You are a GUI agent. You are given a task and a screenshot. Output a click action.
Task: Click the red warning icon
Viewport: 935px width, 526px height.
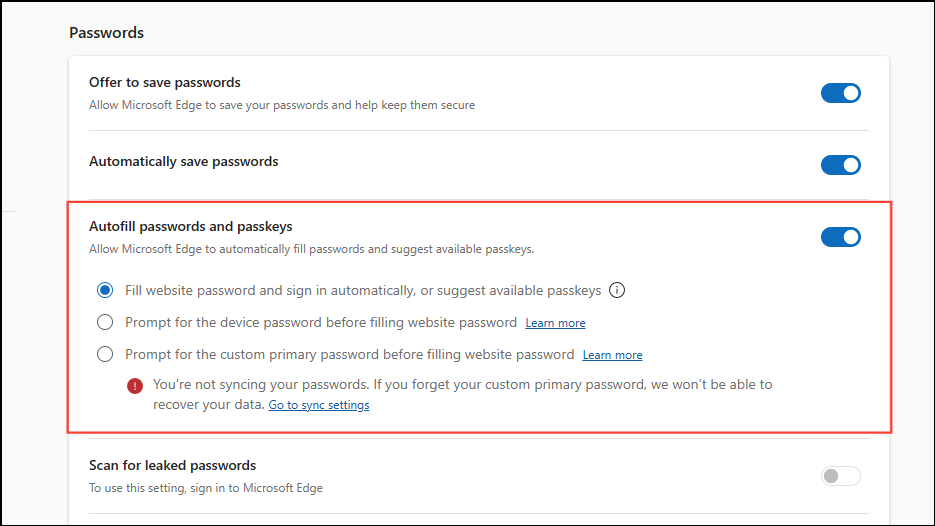[x=135, y=385]
